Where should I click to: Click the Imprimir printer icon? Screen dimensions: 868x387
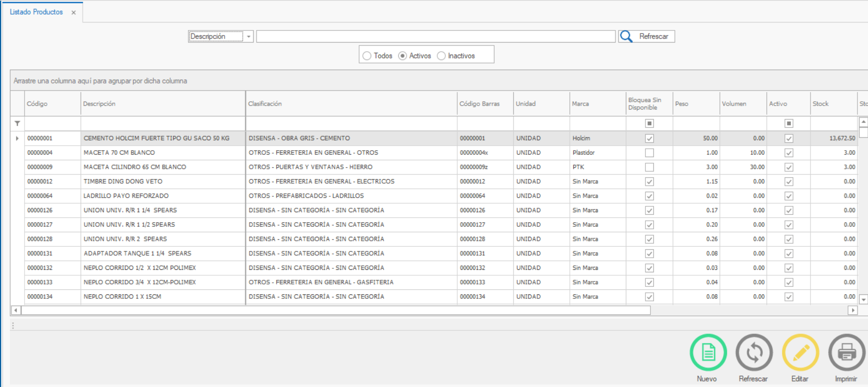point(846,353)
